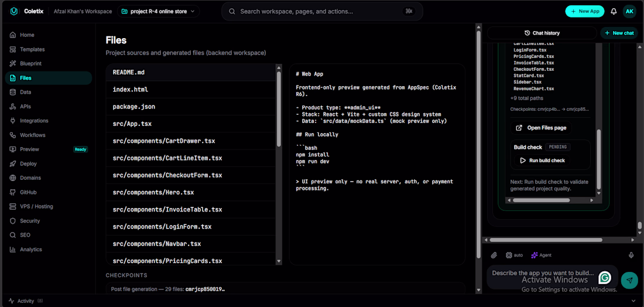Open the AK user avatar menu
Viewport: 644px width, 307px height.
tap(629, 12)
